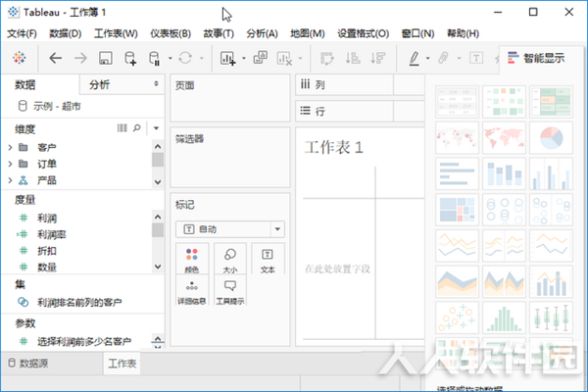Open the 自动 mark type dropdown
Screen dimensions: 588x392
(277, 229)
